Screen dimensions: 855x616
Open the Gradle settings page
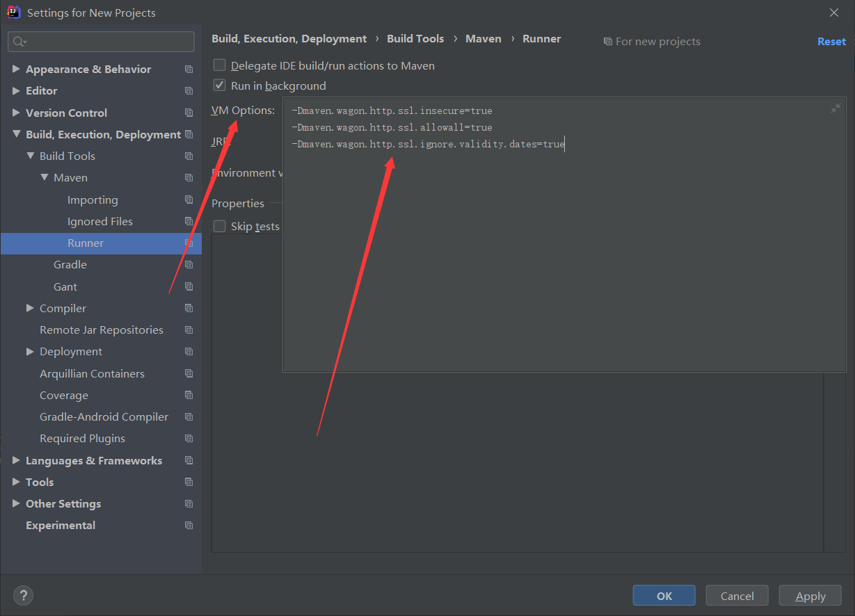coord(70,265)
